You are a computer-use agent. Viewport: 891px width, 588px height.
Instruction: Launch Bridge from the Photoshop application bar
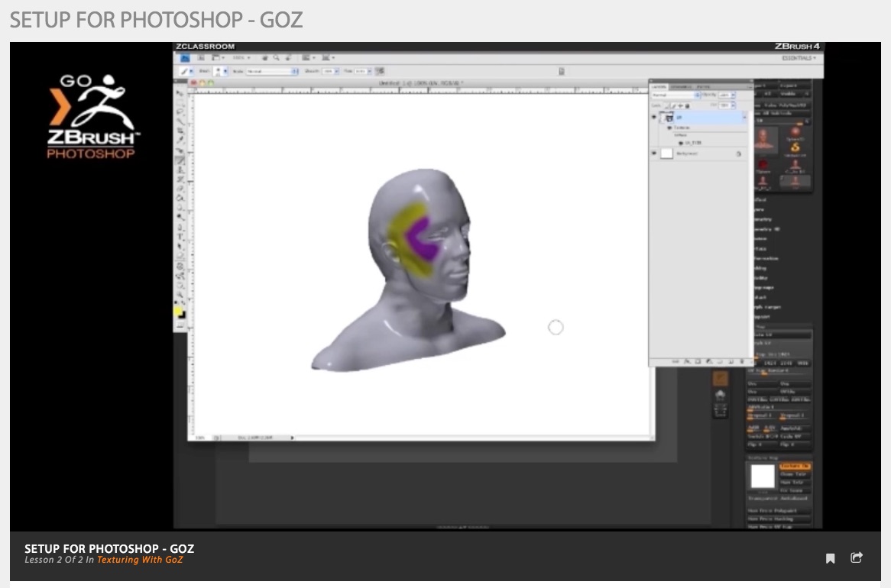[200, 58]
